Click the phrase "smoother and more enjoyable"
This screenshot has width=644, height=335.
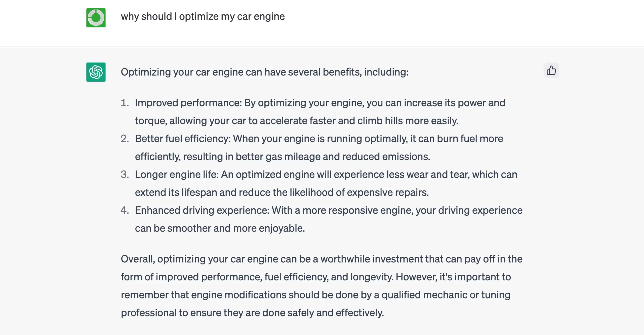click(236, 228)
